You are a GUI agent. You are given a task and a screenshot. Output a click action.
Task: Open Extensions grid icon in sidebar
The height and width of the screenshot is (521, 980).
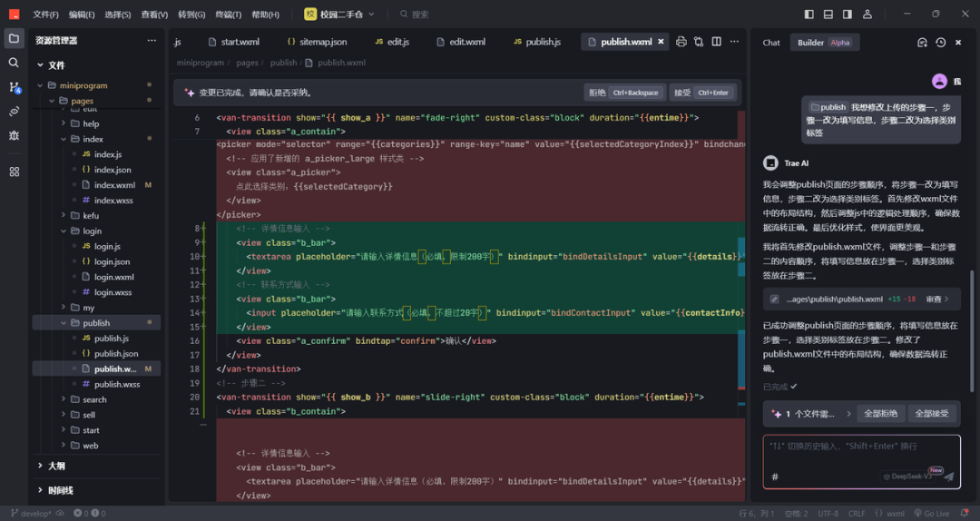14,172
